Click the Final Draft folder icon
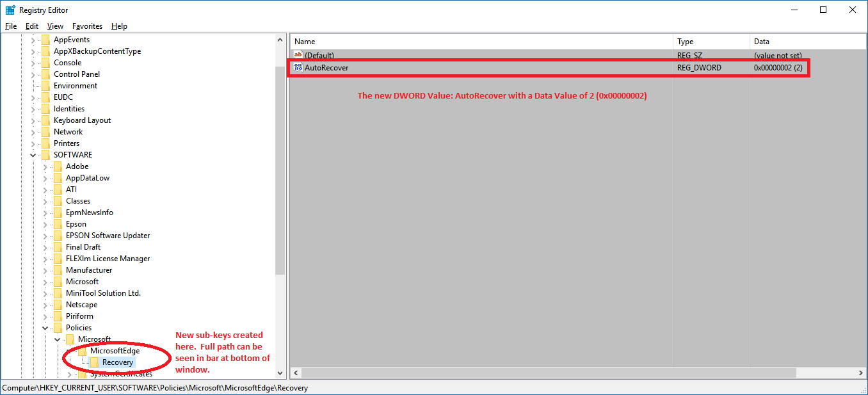The height and width of the screenshot is (395, 868). [58, 247]
